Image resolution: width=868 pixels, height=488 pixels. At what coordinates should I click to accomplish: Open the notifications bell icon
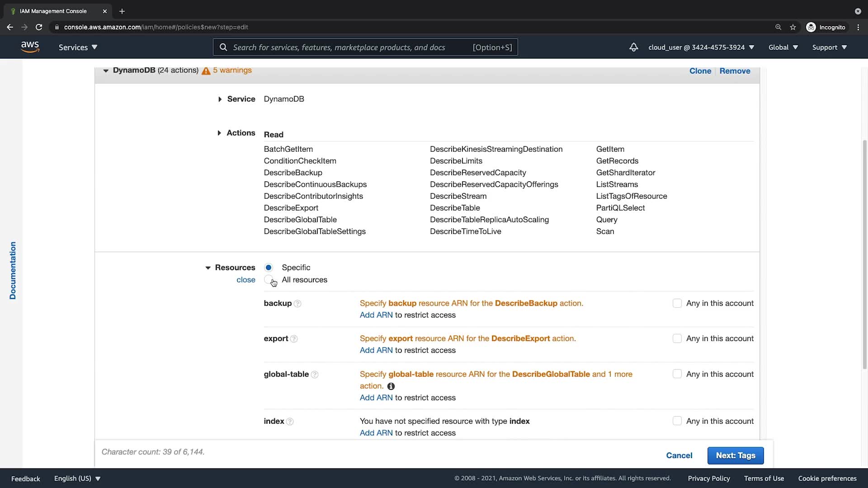(633, 47)
